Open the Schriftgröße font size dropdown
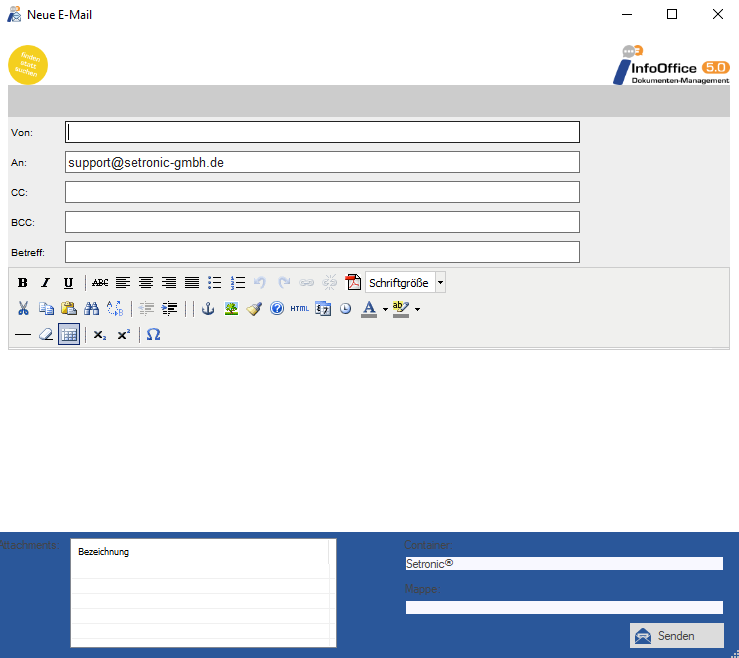 point(405,283)
